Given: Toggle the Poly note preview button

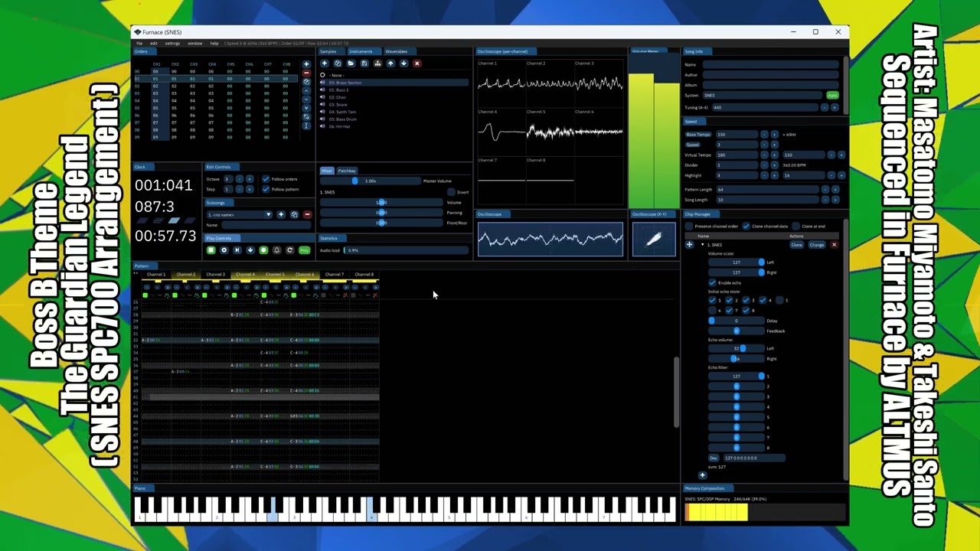Looking at the screenshot, I should 304,250.
